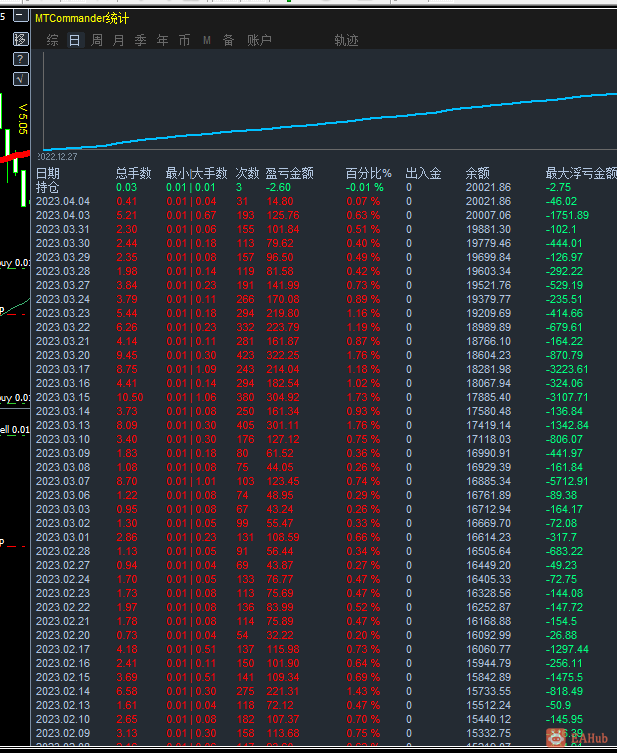Click the trade count 423
The image size is (617, 753).
pos(245,355)
